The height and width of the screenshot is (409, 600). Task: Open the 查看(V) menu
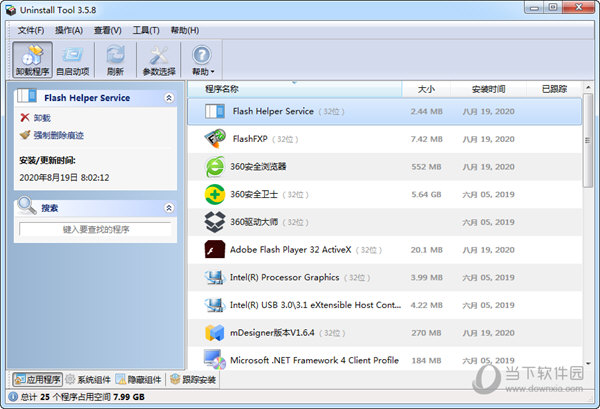coord(108,30)
